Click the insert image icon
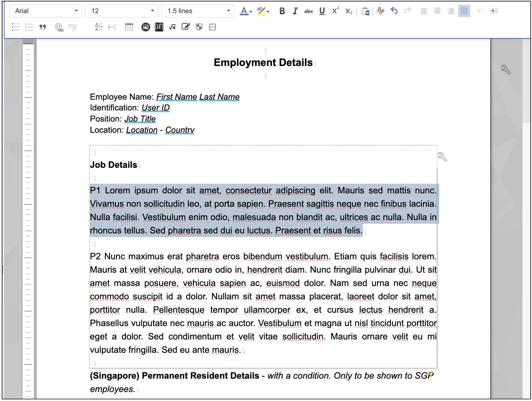Screen dimensions: 532x401 (146, 27)
